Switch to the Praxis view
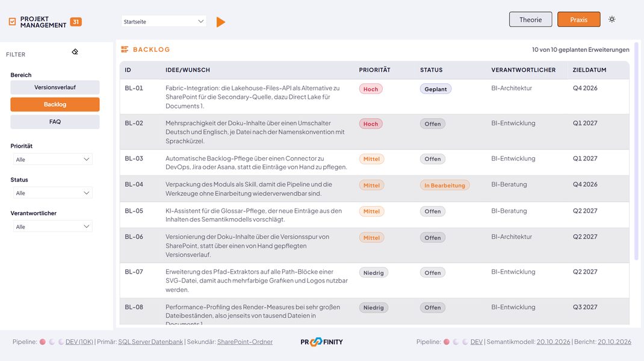644x361 pixels. [x=578, y=19]
